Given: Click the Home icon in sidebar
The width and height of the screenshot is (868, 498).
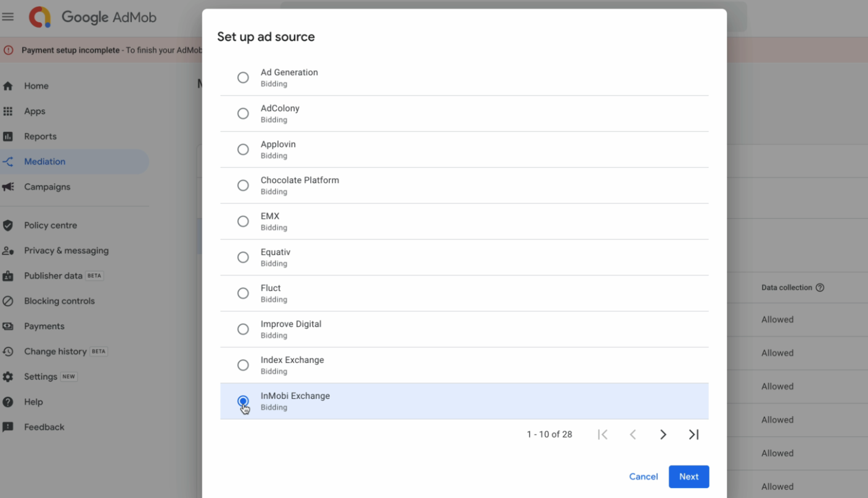Looking at the screenshot, I should tap(8, 86).
